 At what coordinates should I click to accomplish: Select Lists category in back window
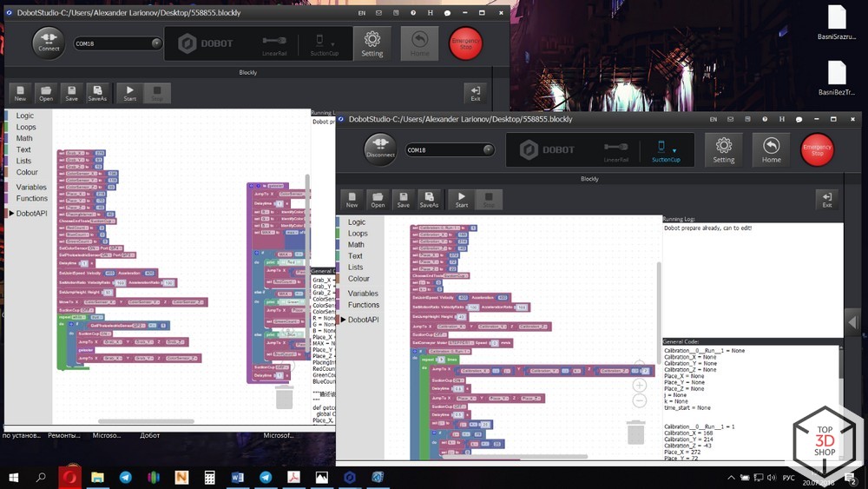point(23,161)
